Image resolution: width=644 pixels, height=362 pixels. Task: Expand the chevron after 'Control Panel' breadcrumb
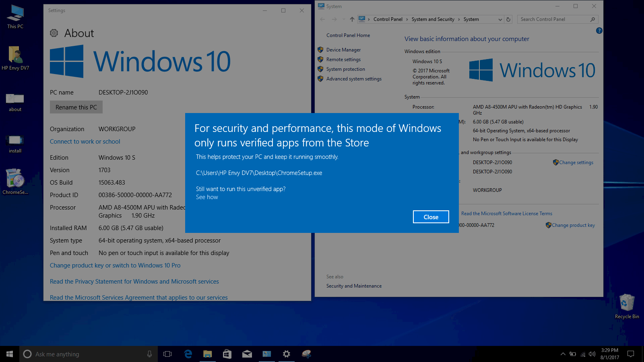(407, 19)
